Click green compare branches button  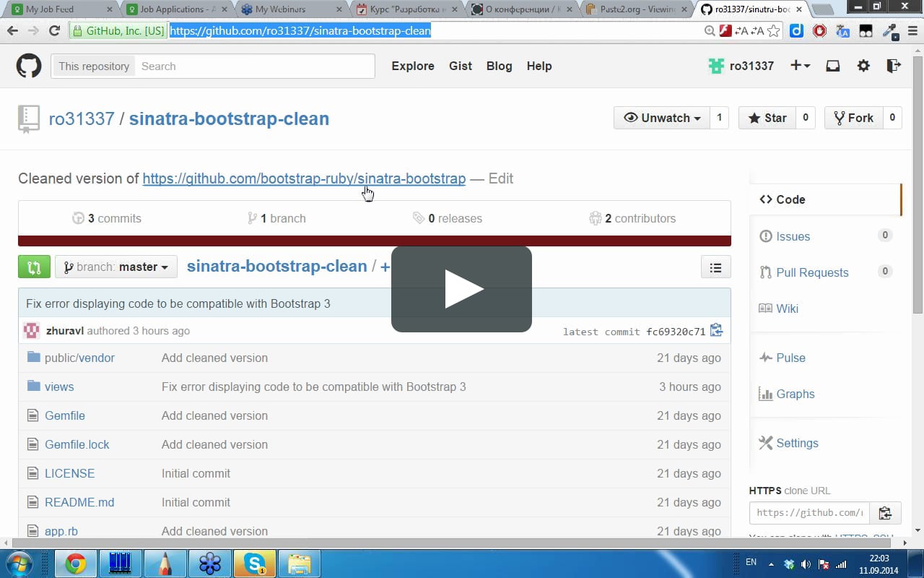coord(34,267)
